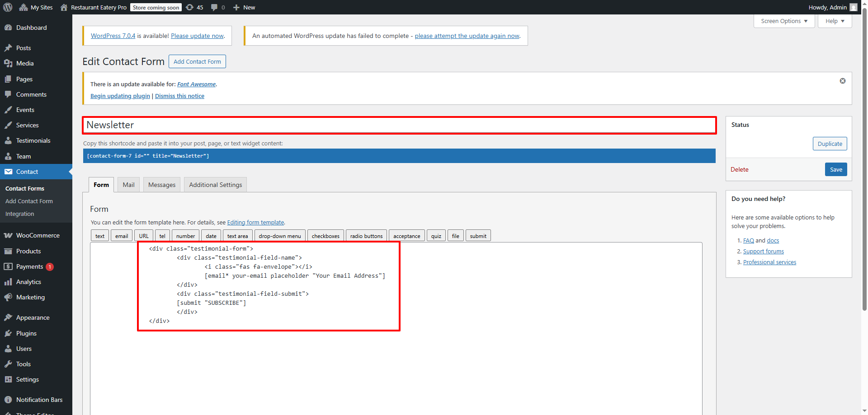Image resolution: width=868 pixels, height=415 pixels.
Task: Insert an acceptance tag
Action: tap(406, 236)
